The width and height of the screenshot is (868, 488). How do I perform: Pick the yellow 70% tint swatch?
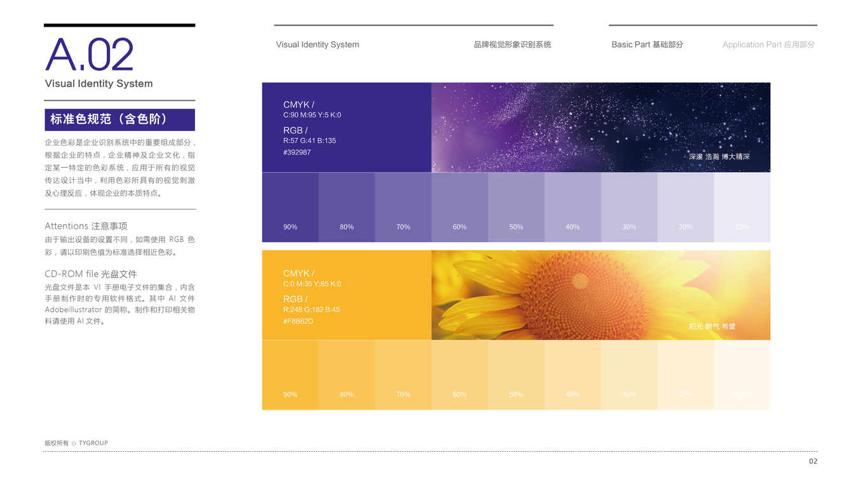(x=403, y=375)
